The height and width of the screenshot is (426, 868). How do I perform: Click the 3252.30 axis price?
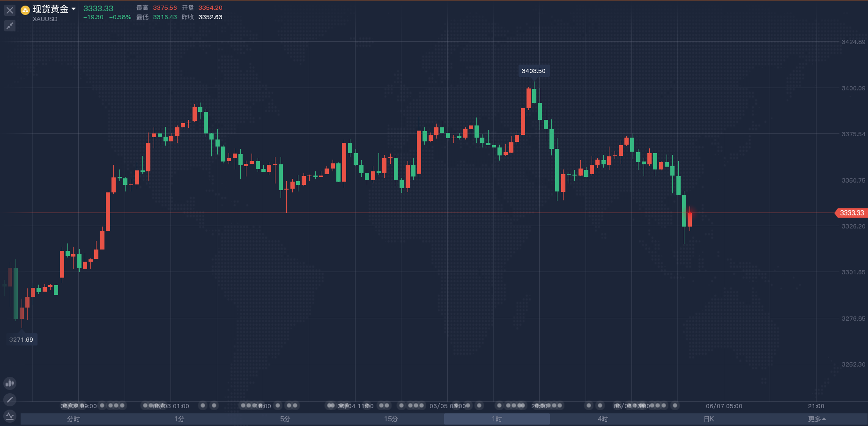pyautogui.click(x=853, y=364)
